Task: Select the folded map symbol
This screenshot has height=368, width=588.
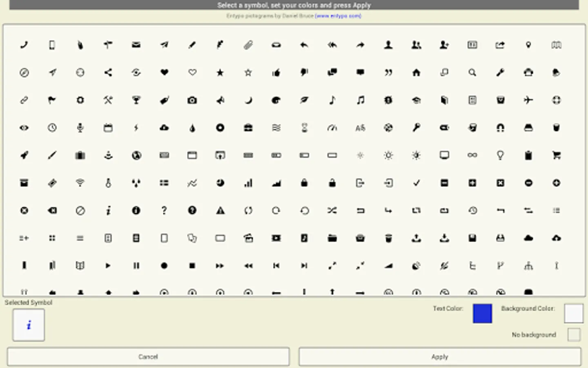Action: point(557,45)
